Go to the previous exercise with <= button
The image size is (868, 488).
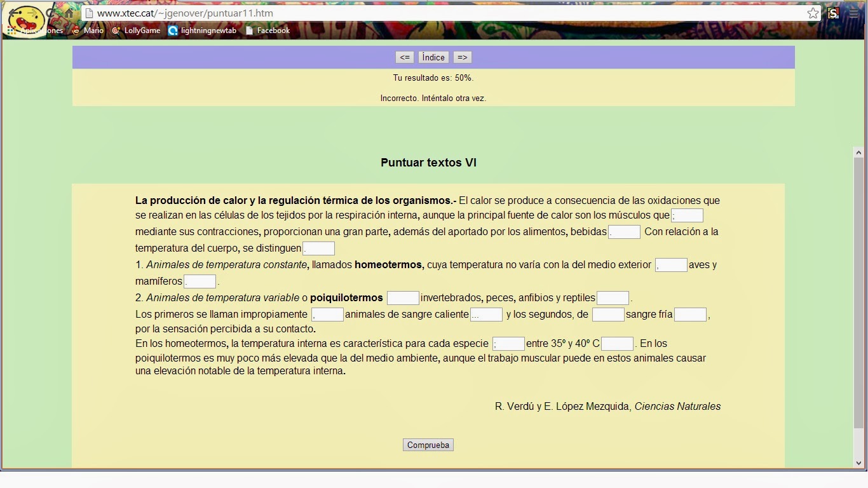point(405,57)
